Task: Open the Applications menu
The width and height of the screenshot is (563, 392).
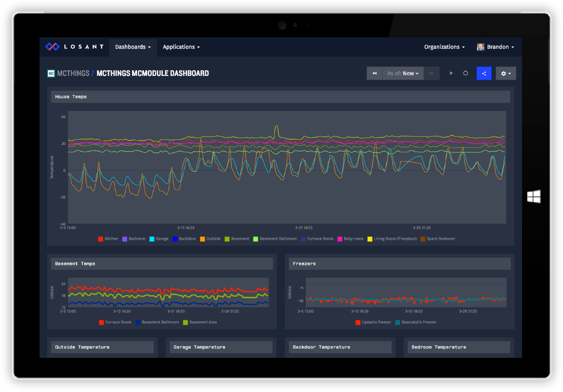Action: coord(181,47)
